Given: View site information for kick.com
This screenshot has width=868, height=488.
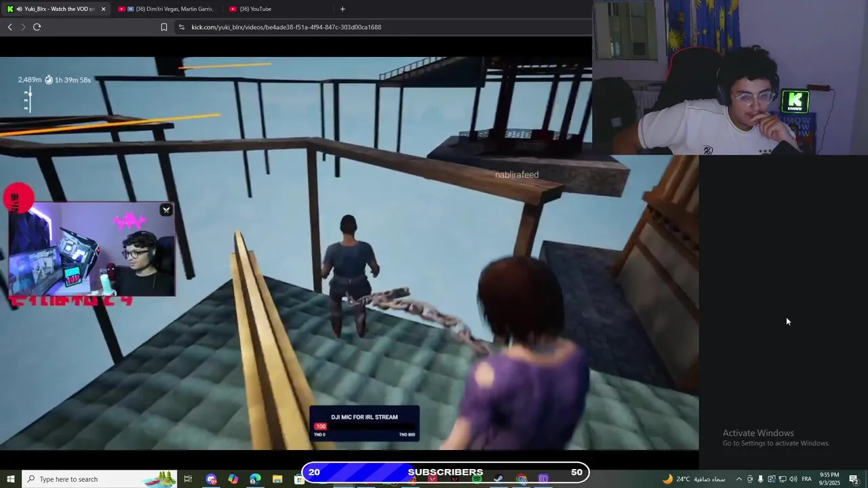Looking at the screenshot, I should point(181,27).
